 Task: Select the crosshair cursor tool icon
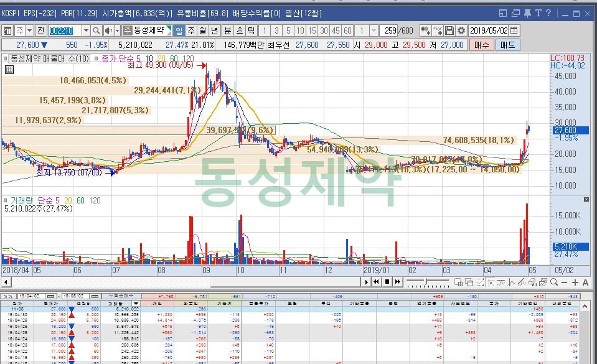[491, 282]
